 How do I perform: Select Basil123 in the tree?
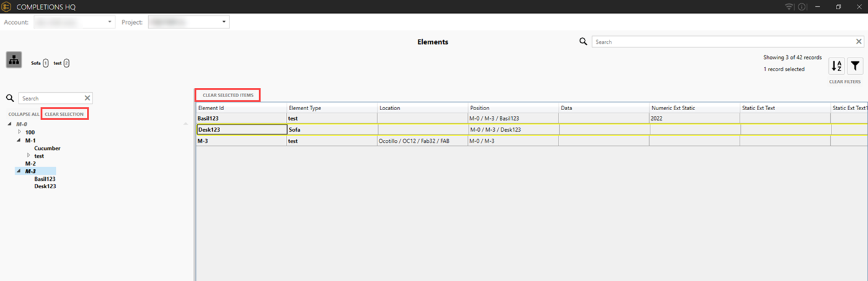click(x=45, y=179)
